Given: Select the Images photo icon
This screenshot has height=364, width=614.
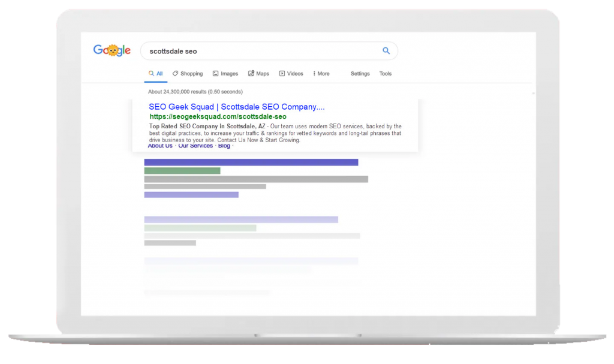Looking at the screenshot, I should click(215, 73).
